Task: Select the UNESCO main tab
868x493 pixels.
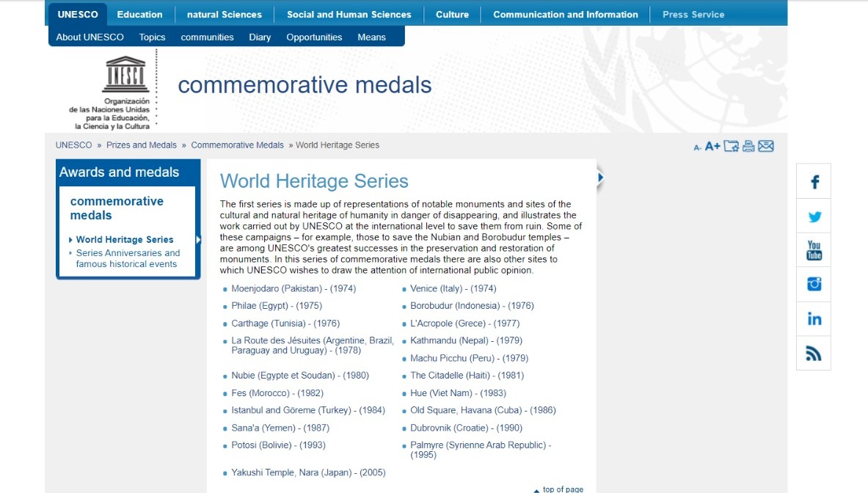Action: (78, 15)
